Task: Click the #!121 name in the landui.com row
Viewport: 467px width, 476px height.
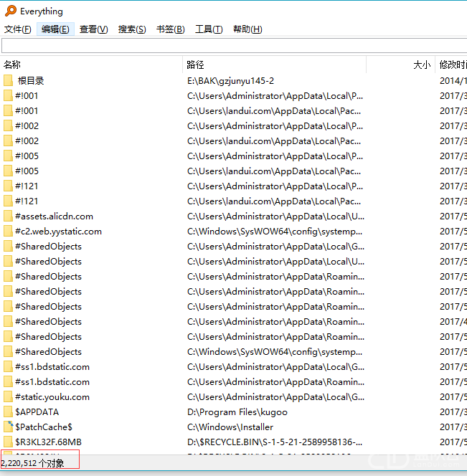Action: pos(27,201)
